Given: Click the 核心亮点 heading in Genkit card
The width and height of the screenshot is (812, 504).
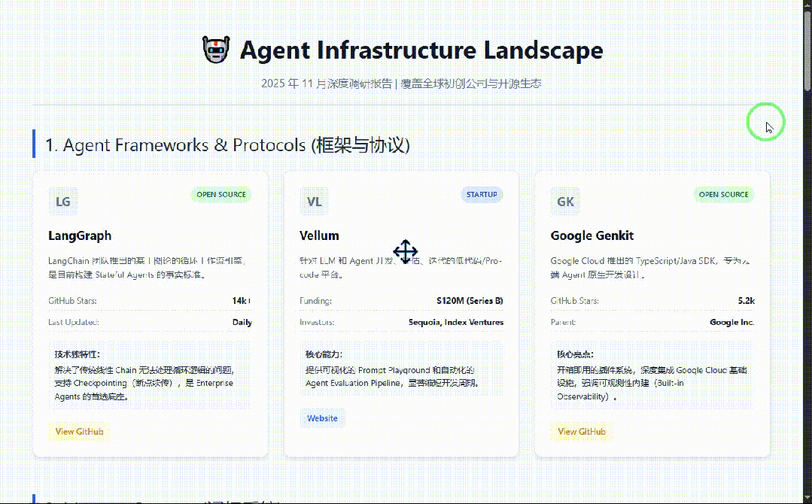Looking at the screenshot, I should 575,354.
